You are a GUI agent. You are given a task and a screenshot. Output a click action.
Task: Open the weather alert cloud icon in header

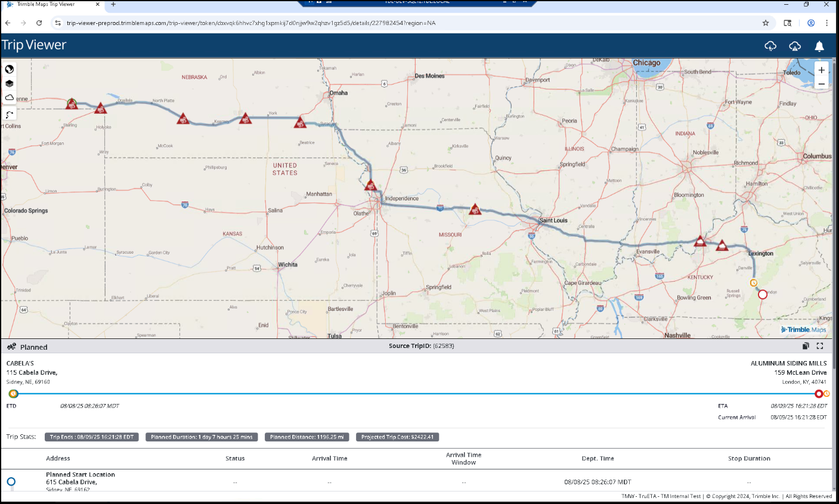795,46
